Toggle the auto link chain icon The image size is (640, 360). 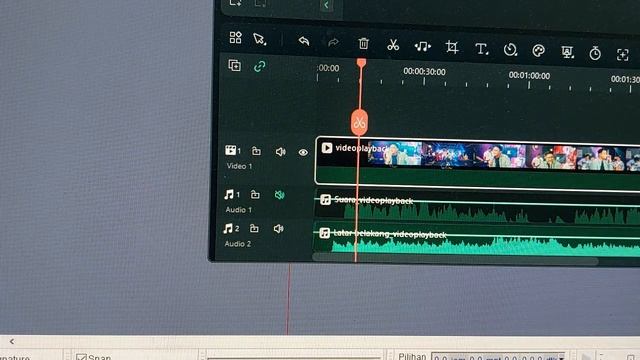(x=260, y=66)
